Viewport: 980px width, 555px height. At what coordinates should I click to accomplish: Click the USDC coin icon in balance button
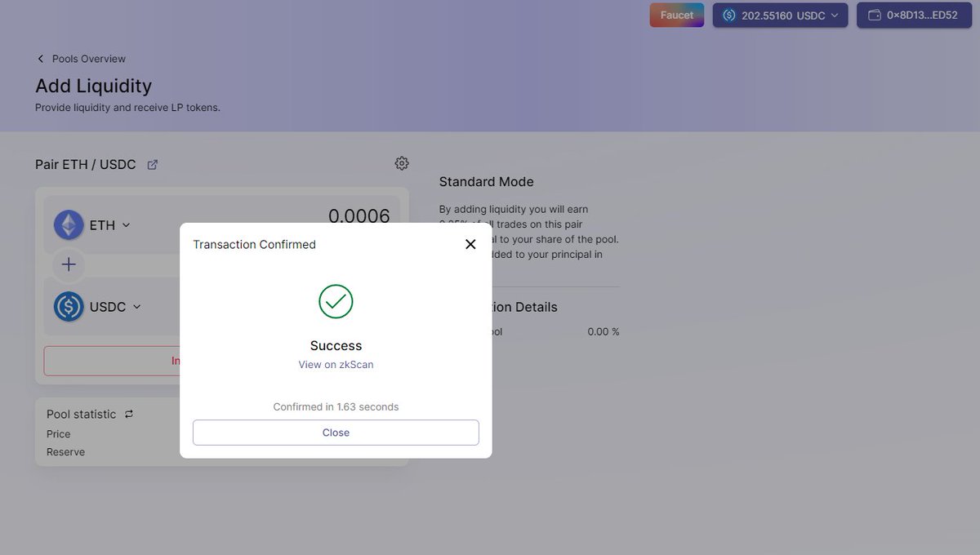pos(729,15)
